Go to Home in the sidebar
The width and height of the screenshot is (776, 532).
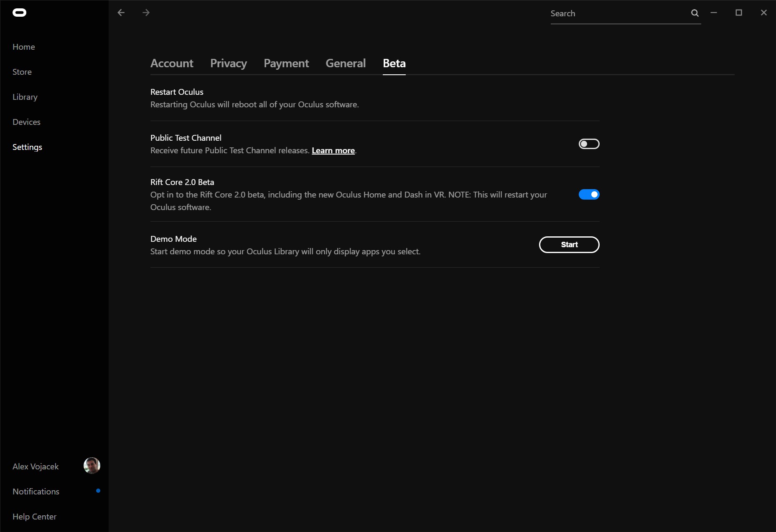[24, 47]
